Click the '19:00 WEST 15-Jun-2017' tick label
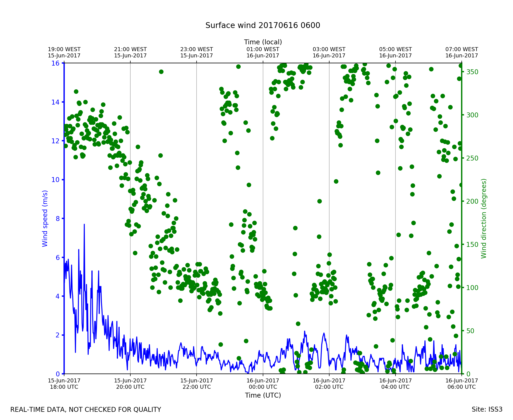This screenshot has height=420, width=513. (x=64, y=52)
